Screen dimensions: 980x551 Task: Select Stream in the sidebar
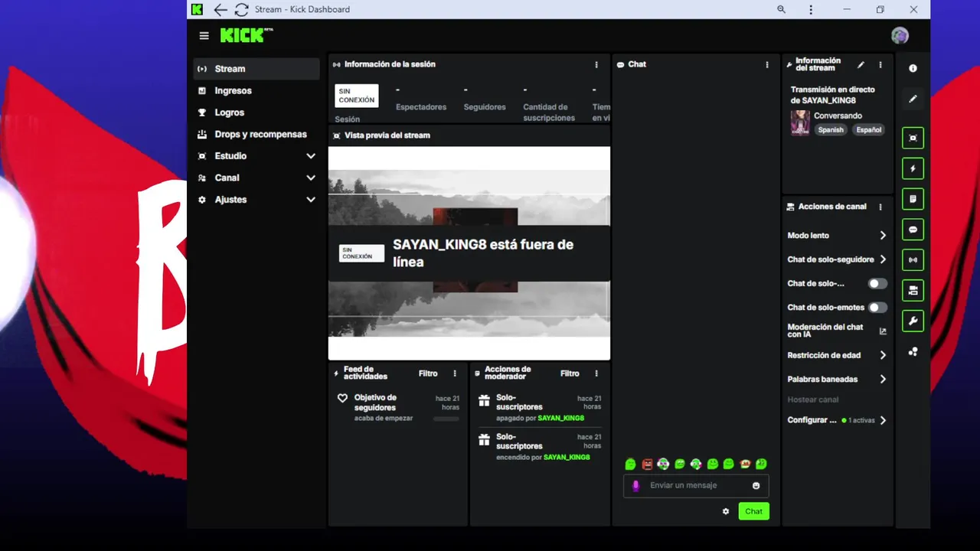[x=256, y=69]
